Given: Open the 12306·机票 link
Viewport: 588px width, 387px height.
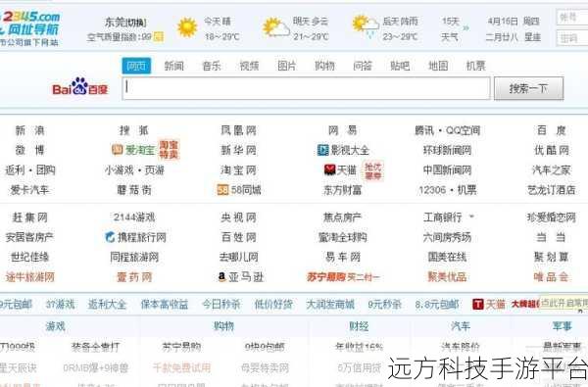Looking at the screenshot, I should [448, 190].
